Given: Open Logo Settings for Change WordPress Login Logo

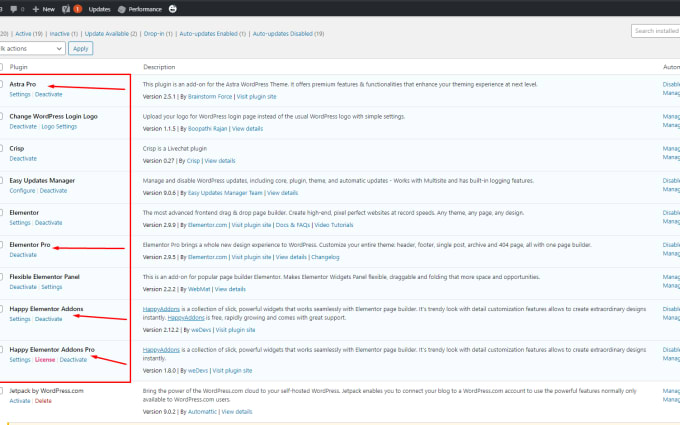Looking at the screenshot, I should pos(59,127).
